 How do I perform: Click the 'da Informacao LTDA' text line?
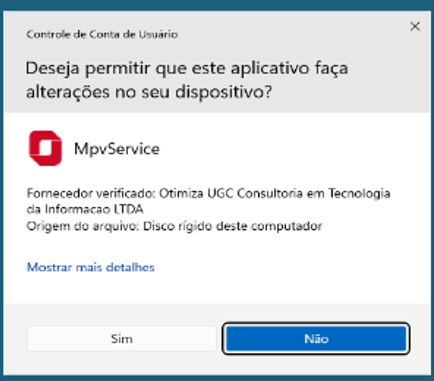(85, 209)
